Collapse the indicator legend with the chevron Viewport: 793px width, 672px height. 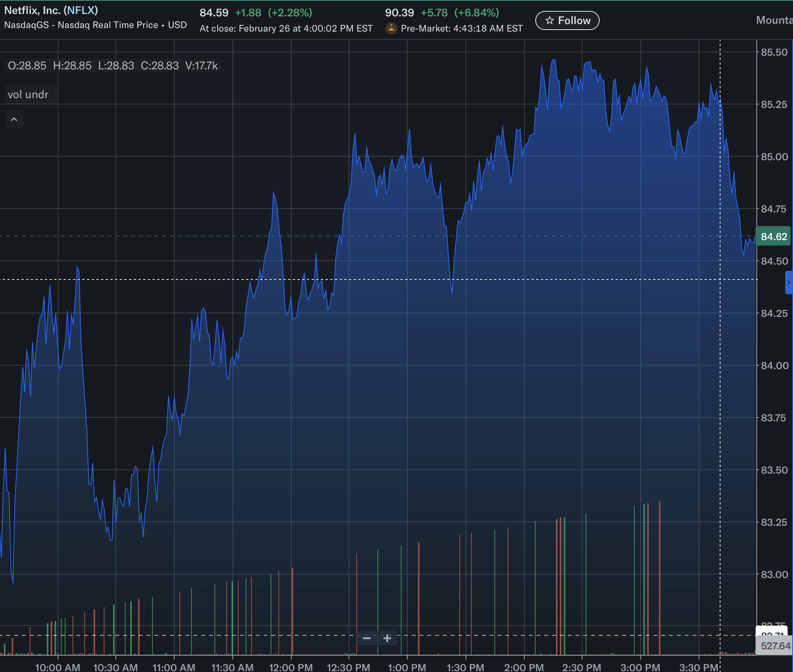(x=14, y=119)
